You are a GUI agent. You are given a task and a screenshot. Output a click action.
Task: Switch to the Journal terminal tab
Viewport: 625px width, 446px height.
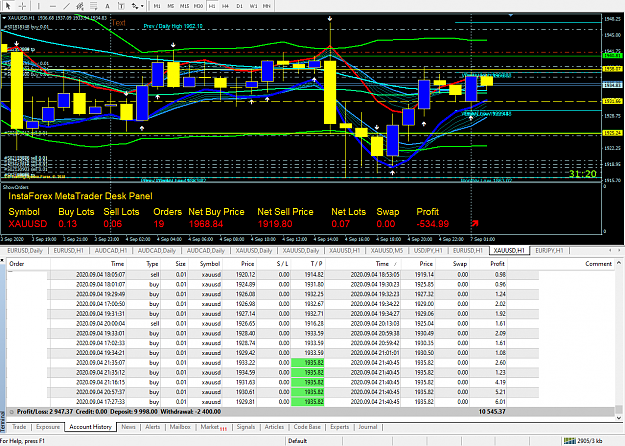[x=368, y=427]
